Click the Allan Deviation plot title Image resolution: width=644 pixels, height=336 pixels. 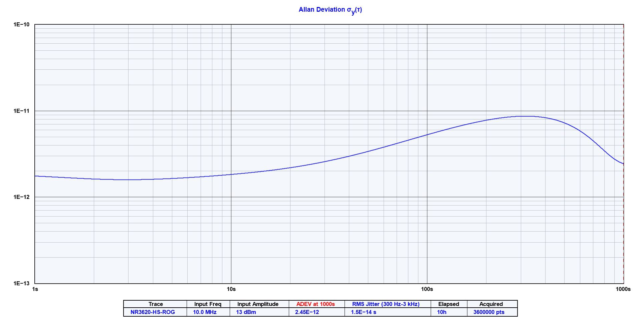tap(330, 9)
